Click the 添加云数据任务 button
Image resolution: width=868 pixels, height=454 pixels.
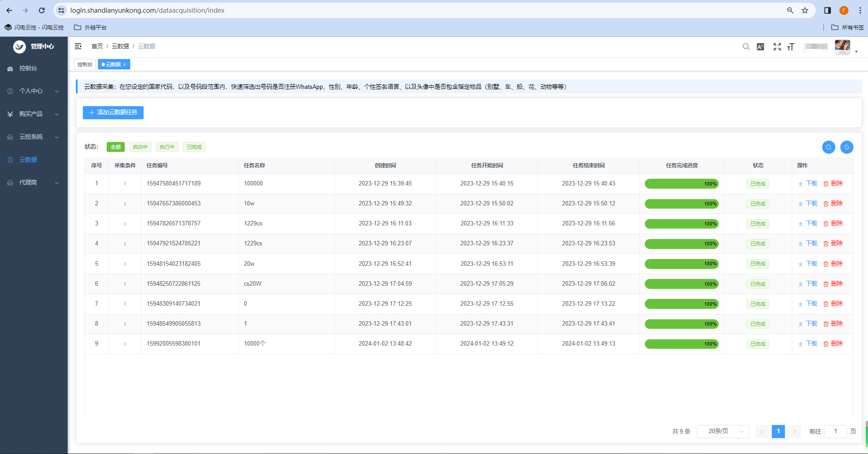pos(113,112)
